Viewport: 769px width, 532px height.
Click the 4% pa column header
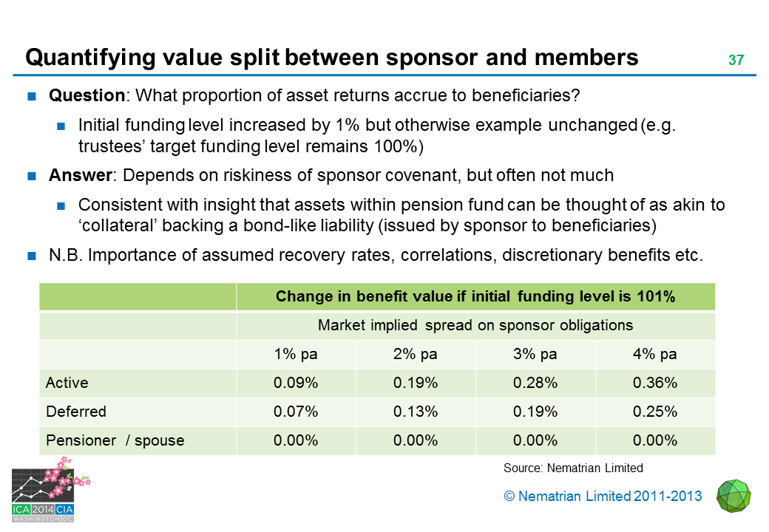click(x=655, y=354)
